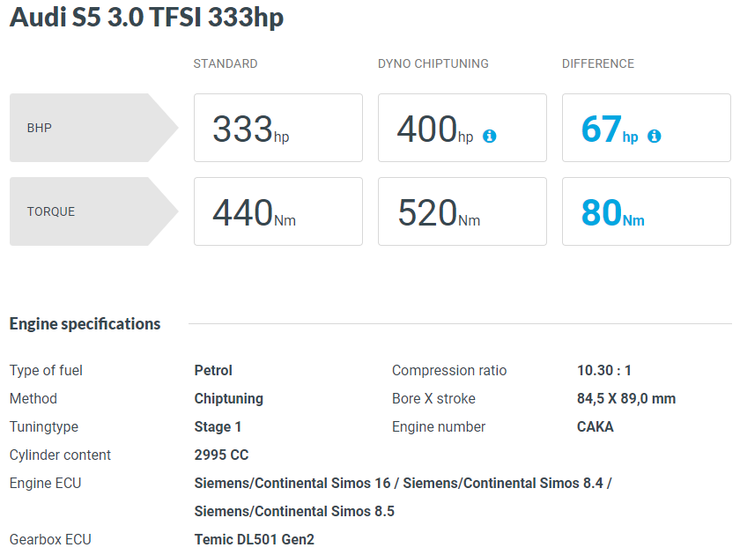Screen dimensions: 740x555
Task: Click the Method label
Action: coord(34,399)
